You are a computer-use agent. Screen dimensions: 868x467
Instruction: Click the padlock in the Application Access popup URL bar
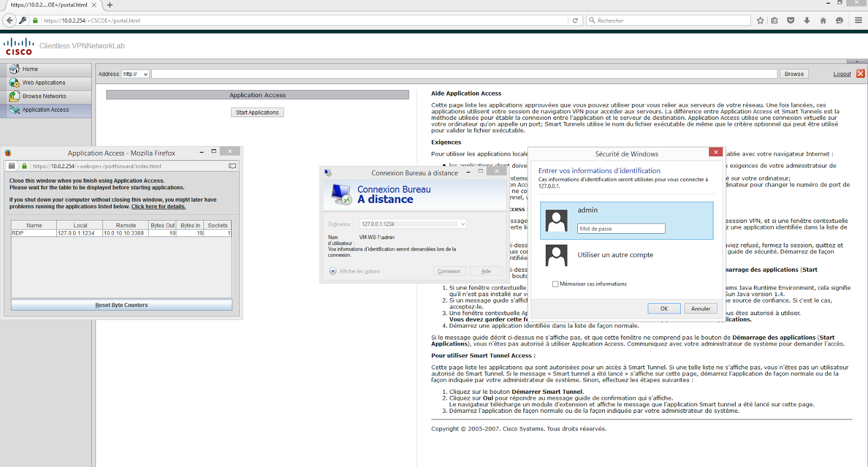click(x=24, y=166)
